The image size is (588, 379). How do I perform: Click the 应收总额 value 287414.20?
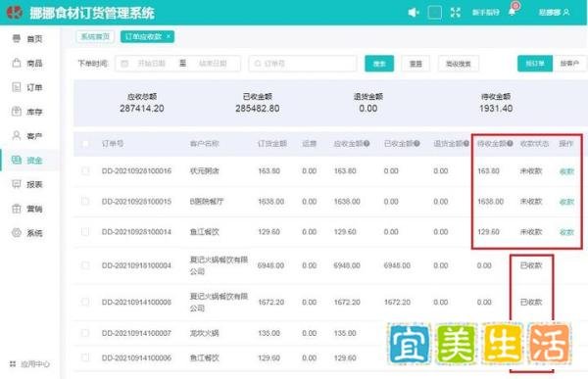pos(142,109)
